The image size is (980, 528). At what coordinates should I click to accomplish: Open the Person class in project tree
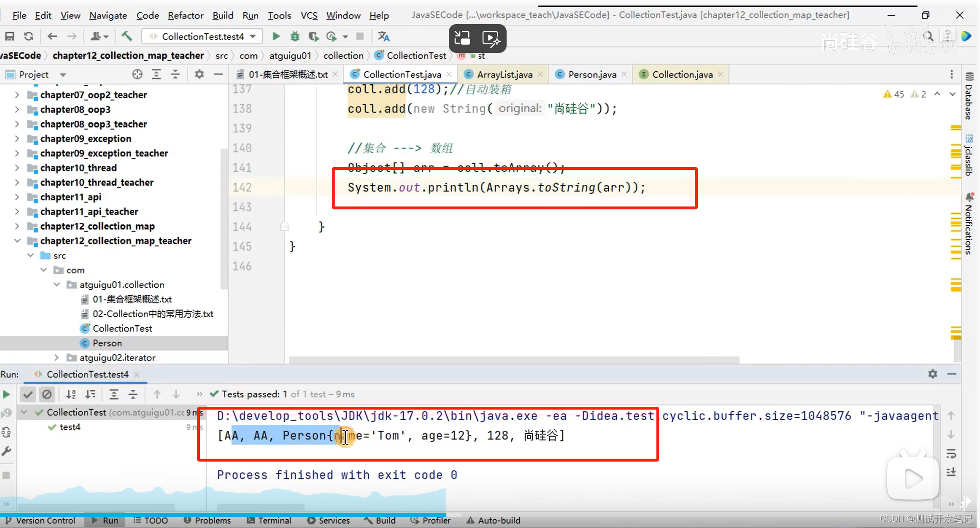point(107,343)
